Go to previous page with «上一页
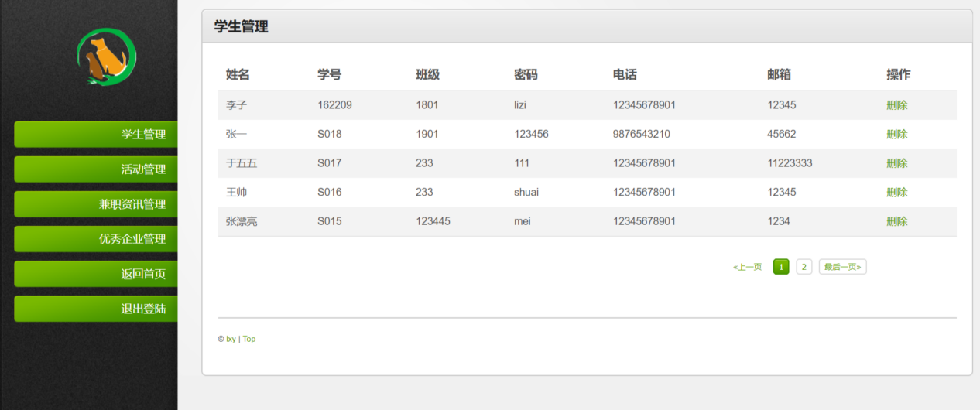The width and height of the screenshot is (980, 410). [x=747, y=267]
